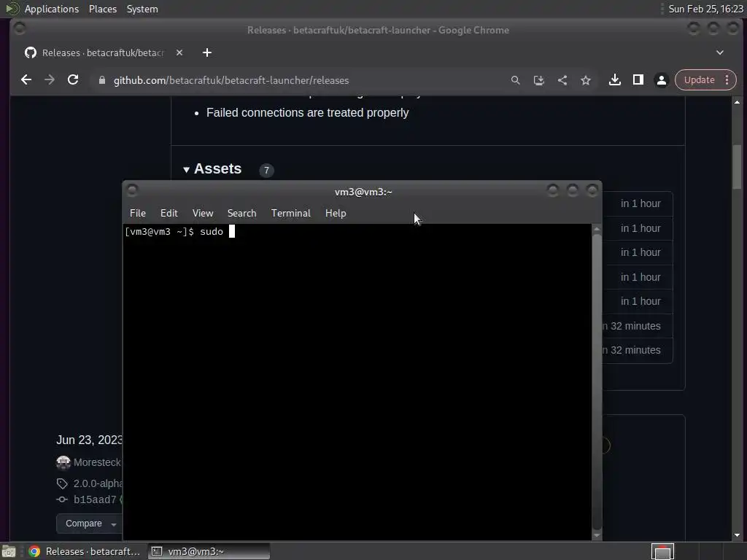Open terminal Edit menu
This screenshot has height=560, width=747.
169,214
